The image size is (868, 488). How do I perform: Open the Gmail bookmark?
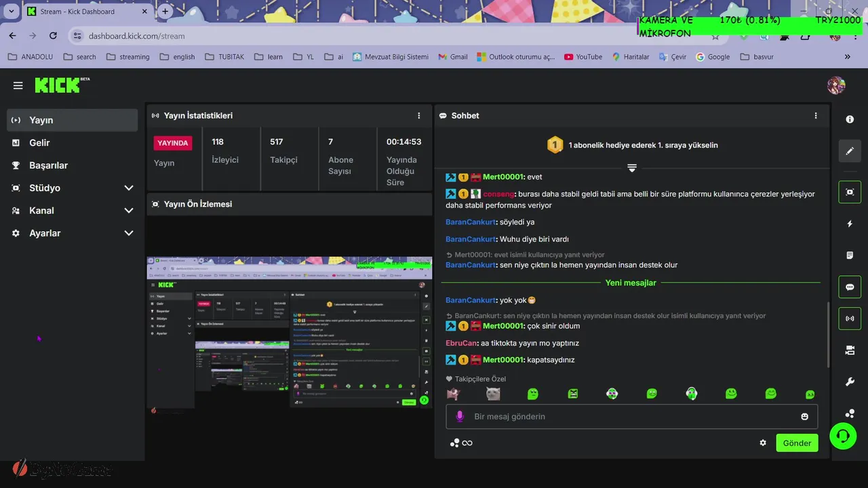[453, 57]
